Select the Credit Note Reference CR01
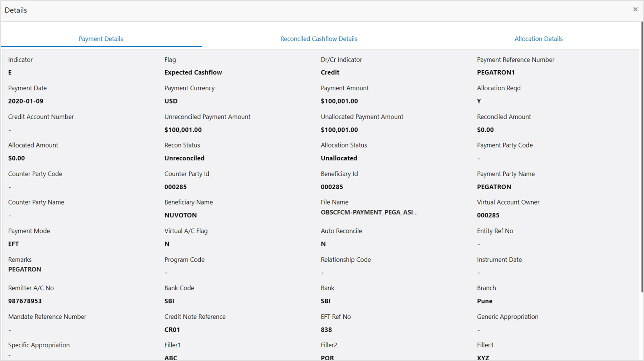Viewport: 644px width, 361px height. click(x=172, y=329)
